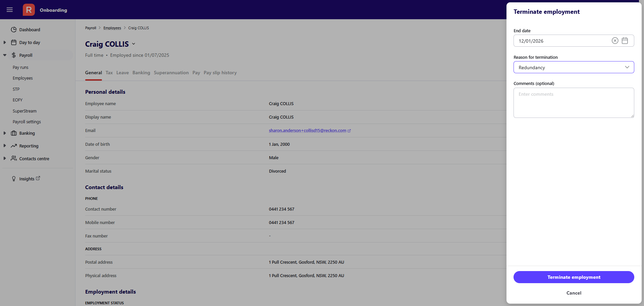Open SuperStream in the sidebar

(x=24, y=111)
